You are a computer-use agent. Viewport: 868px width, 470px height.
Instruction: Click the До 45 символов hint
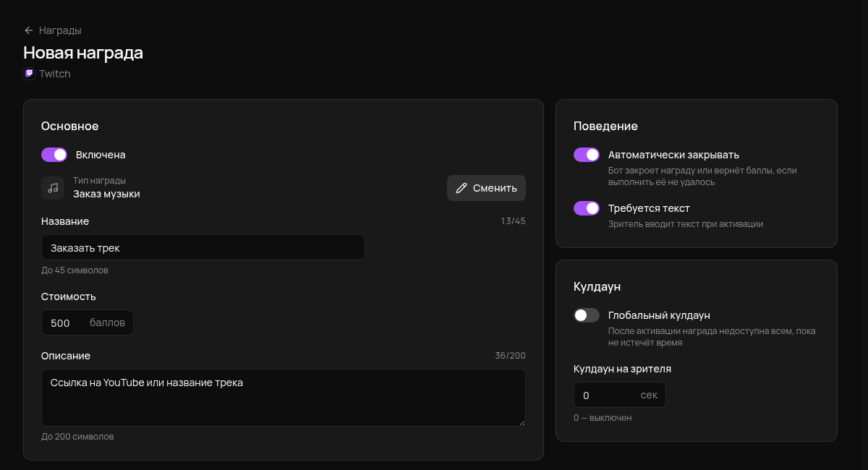[75, 270]
